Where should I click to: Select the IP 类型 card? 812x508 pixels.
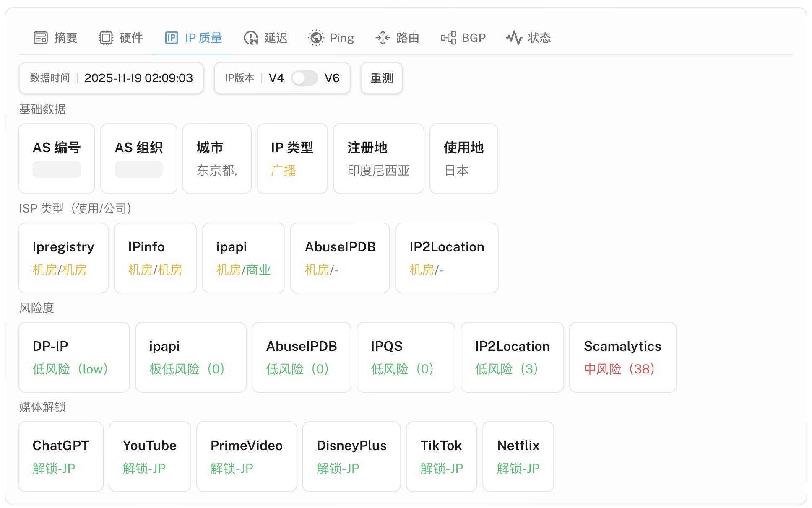[x=292, y=158]
